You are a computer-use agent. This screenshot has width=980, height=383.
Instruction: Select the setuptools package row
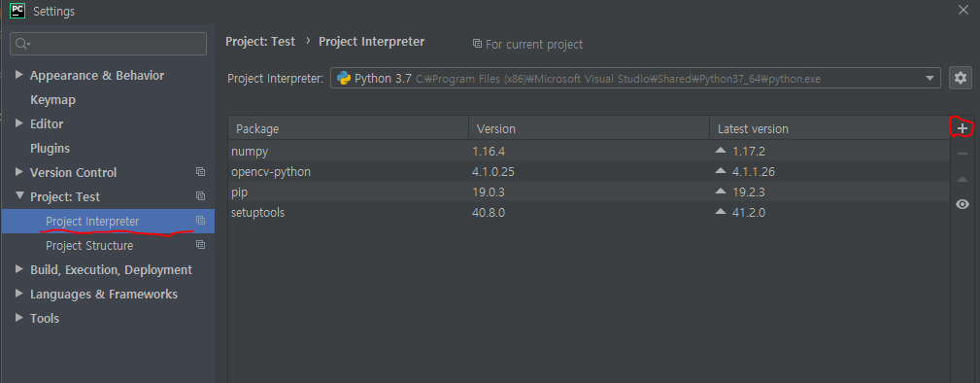(589, 213)
